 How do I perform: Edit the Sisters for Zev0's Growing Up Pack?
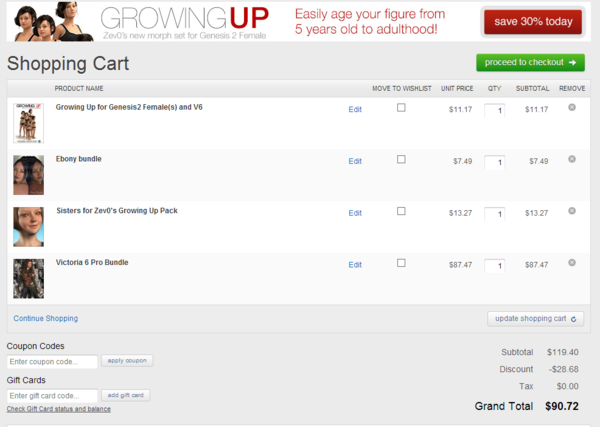tap(355, 213)
